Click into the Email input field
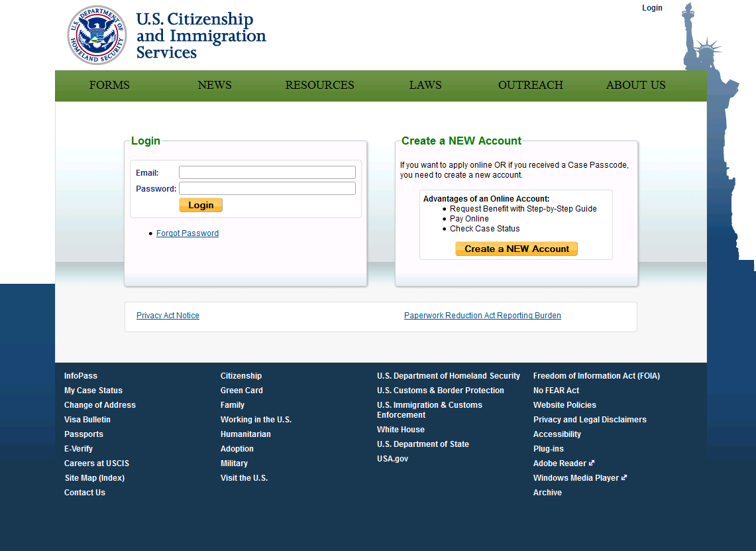This screenshot has height=551, width=756. click(x=267, y=172)
